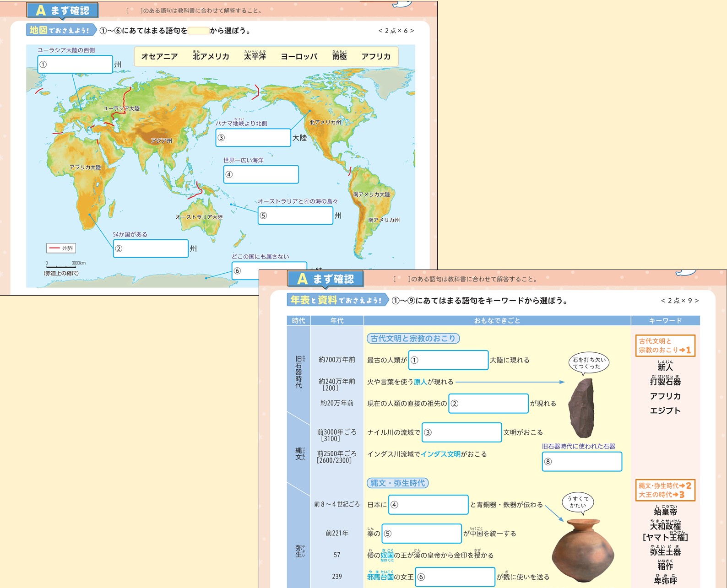Click answer box ④ under 世界一広い海洋
The image size is (727, 588).
(x=261, y=174)
